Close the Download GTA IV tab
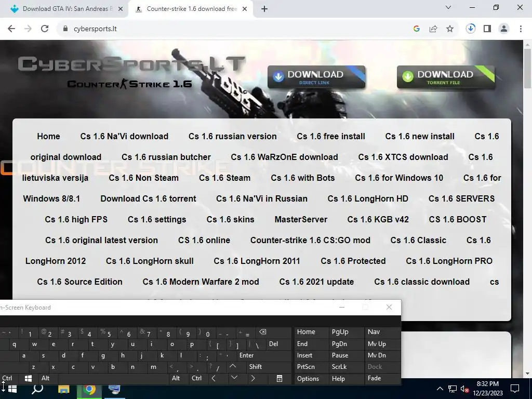The width and height of the screenshot is (532, 399). point(121,9)
